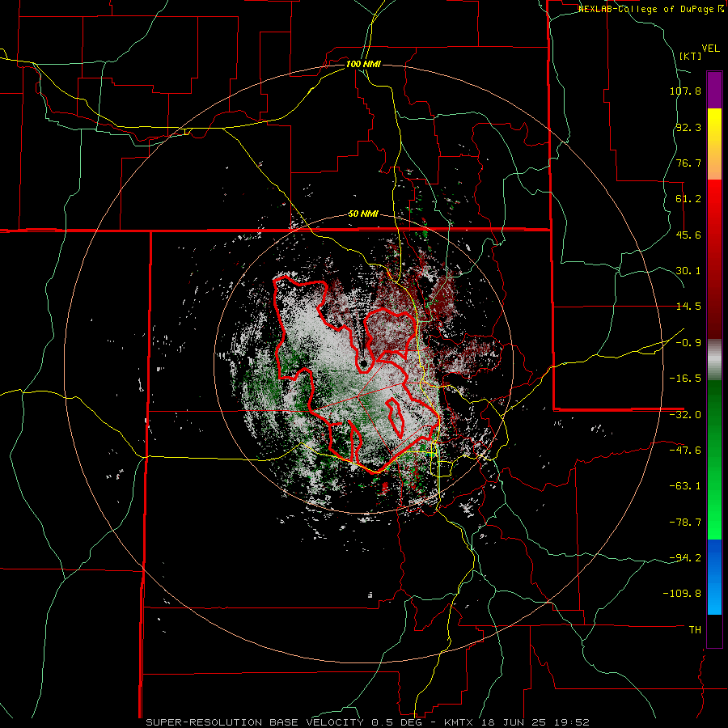
Task: Click the -47.6 velocity scale value
Action: click(x=685, y=451)
